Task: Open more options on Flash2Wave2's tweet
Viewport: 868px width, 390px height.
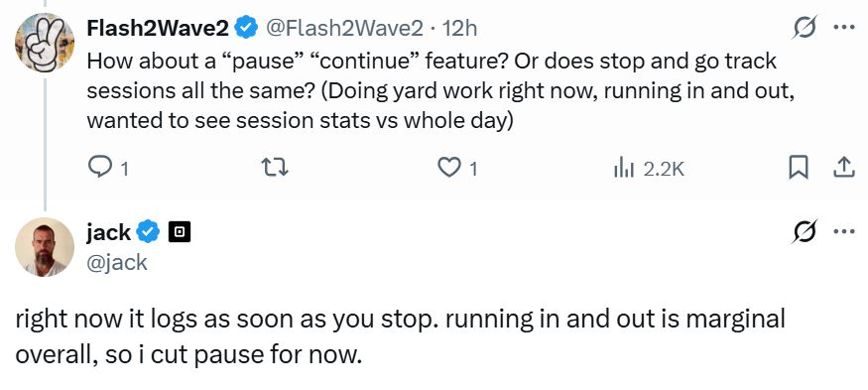Action: tap(844, 27)
